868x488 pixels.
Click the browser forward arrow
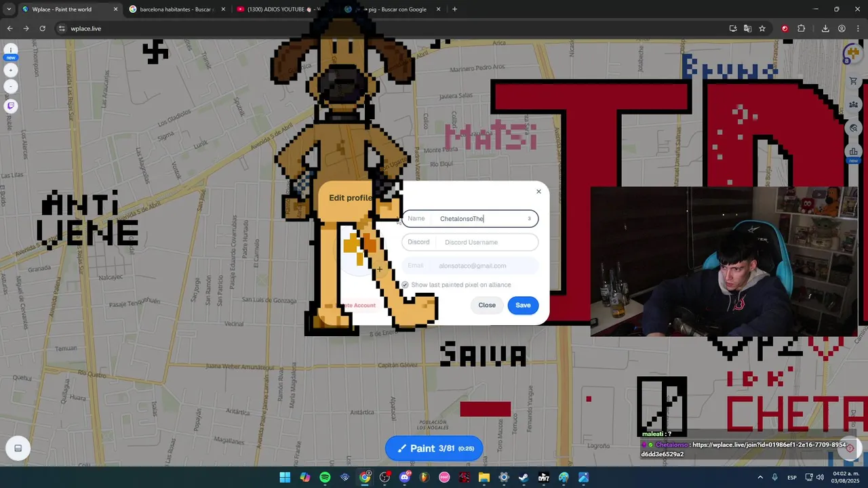pyautogui.click(x=26, y=28)
